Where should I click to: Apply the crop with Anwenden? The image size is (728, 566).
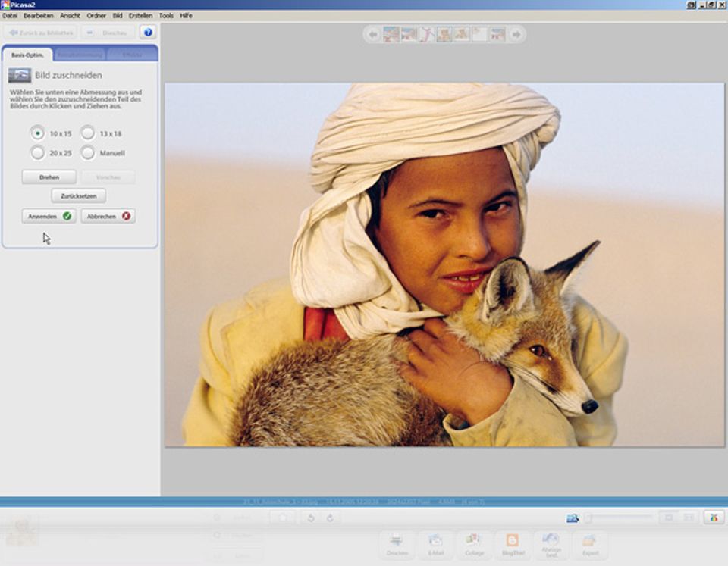coord(49,216)
